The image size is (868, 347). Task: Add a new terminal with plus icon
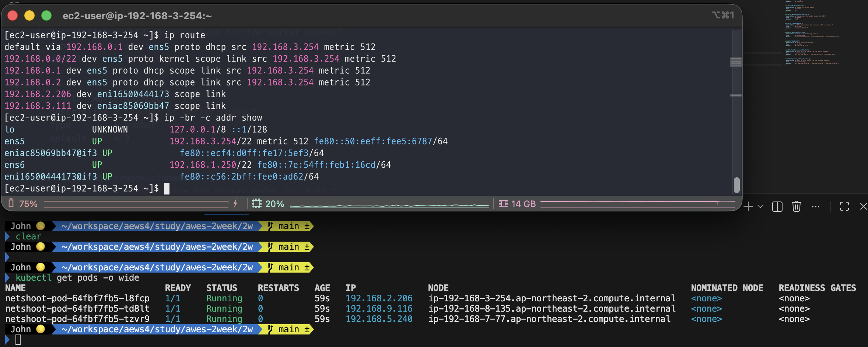point(748,207)
